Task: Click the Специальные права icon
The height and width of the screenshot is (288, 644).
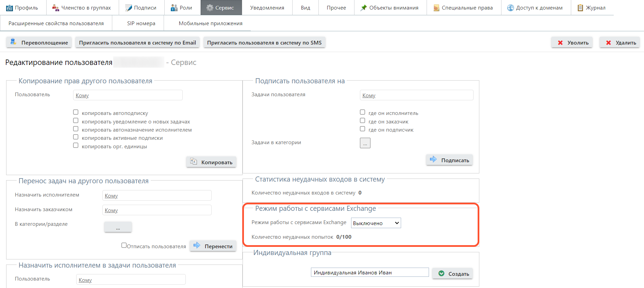Action: click(x=436, y=8)
